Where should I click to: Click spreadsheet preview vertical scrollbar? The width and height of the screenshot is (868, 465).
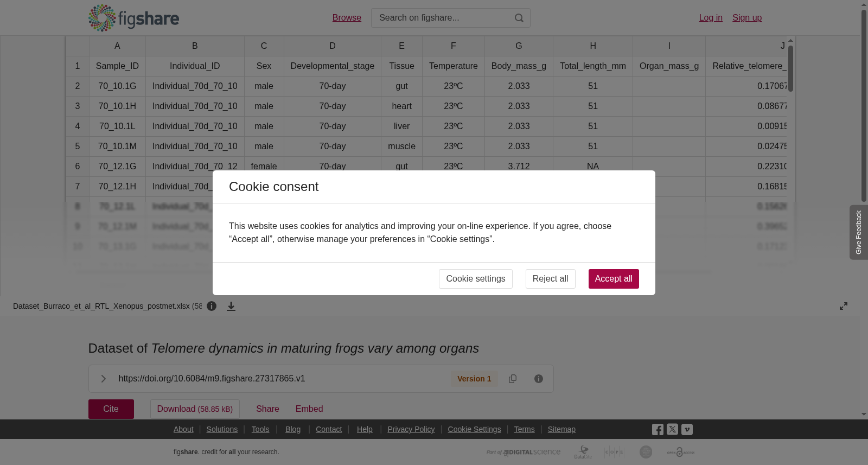pos(791,68)
